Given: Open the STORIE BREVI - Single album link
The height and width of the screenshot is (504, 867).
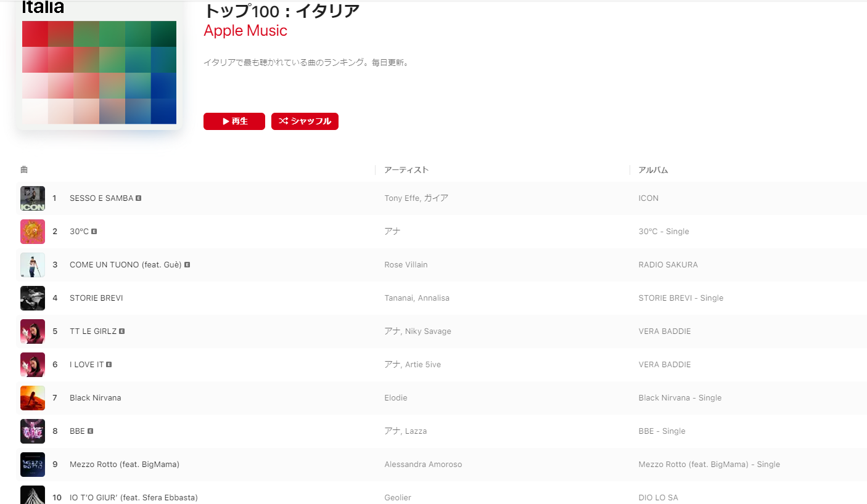Looking at the screenshot, I should pos(681,298).
